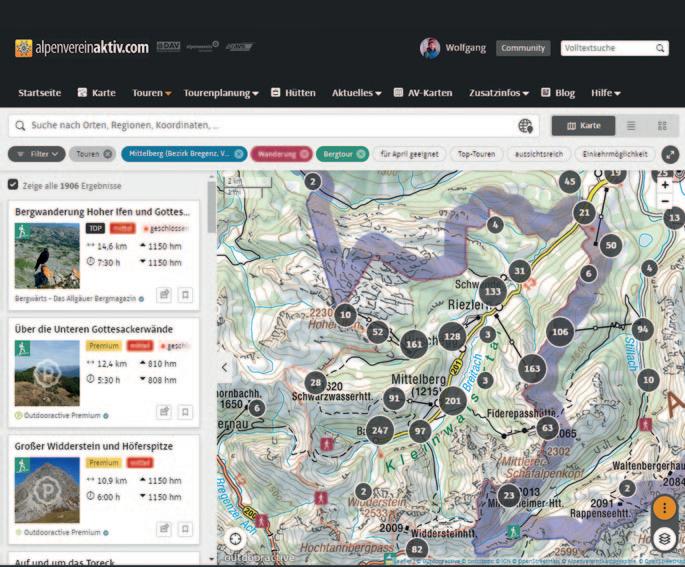Image resolution: width=685 pixels, height=567 pixels.
Task: Open Großer Widderstein tour thumbnail
Action: coord(47,490)
